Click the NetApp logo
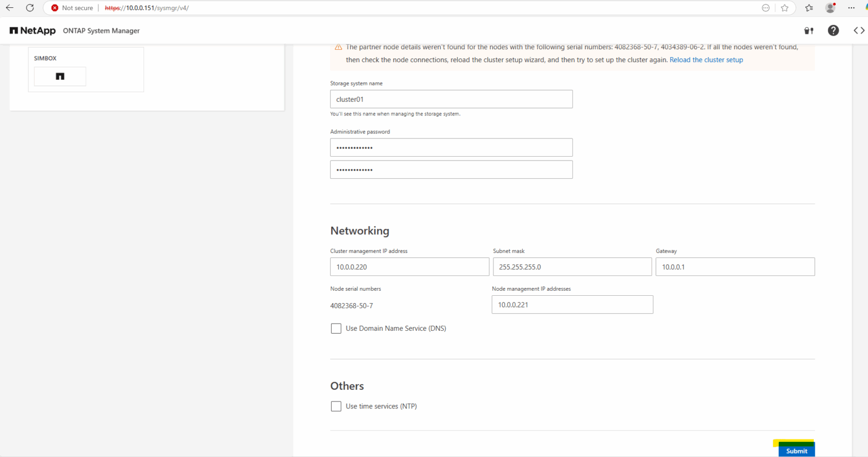 pos(32,30)
